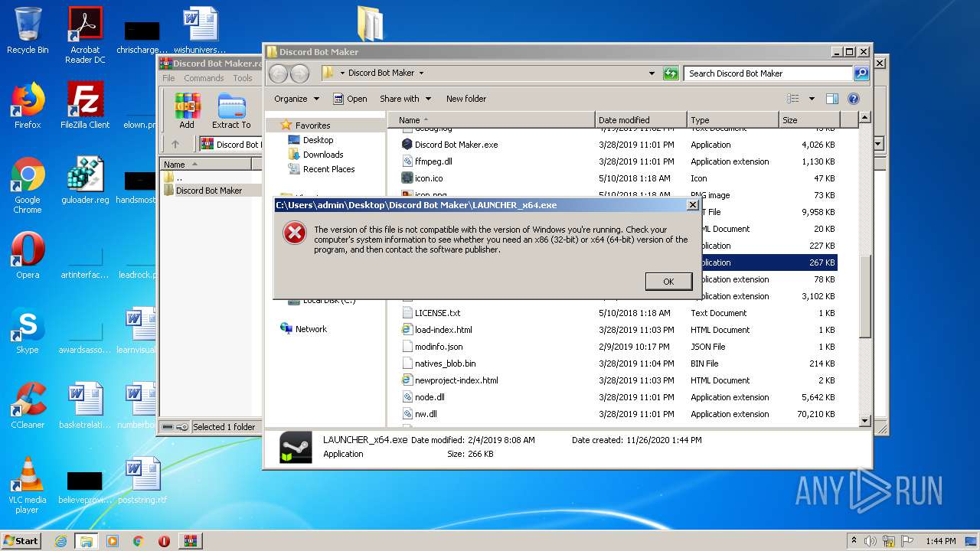Select icon.ico file row
Screen dimensions: 980x551
pyautogui.click(x=619, y=178)
